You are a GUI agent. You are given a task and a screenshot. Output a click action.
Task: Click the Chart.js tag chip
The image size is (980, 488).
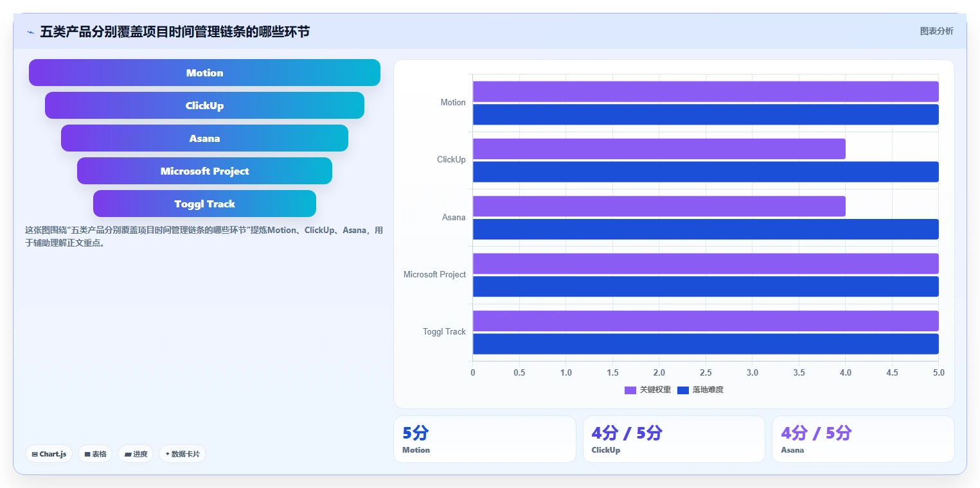pyautogui.click(x=49, y=454)
